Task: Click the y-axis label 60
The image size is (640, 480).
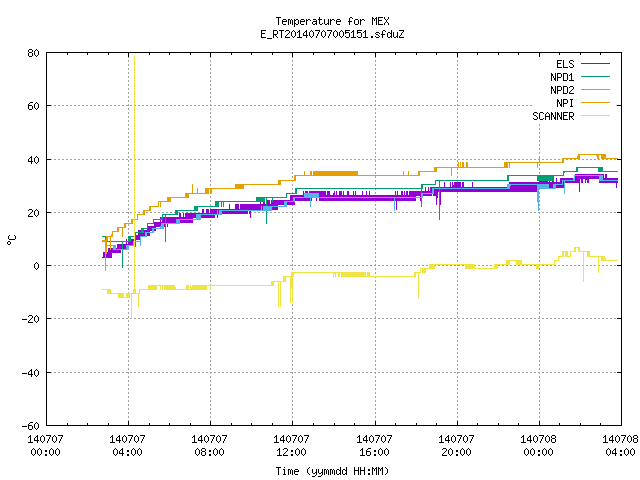Action: coord(33,106)
